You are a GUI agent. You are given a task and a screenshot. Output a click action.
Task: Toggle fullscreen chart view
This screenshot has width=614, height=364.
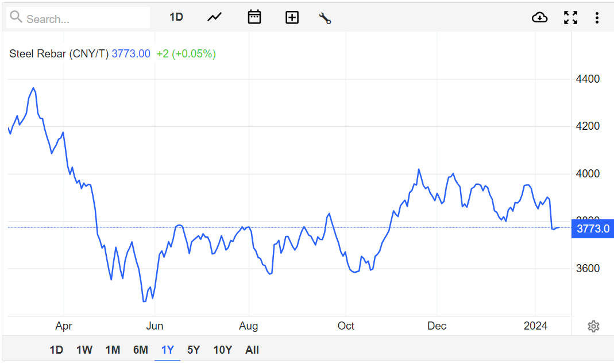coord(570,17)
